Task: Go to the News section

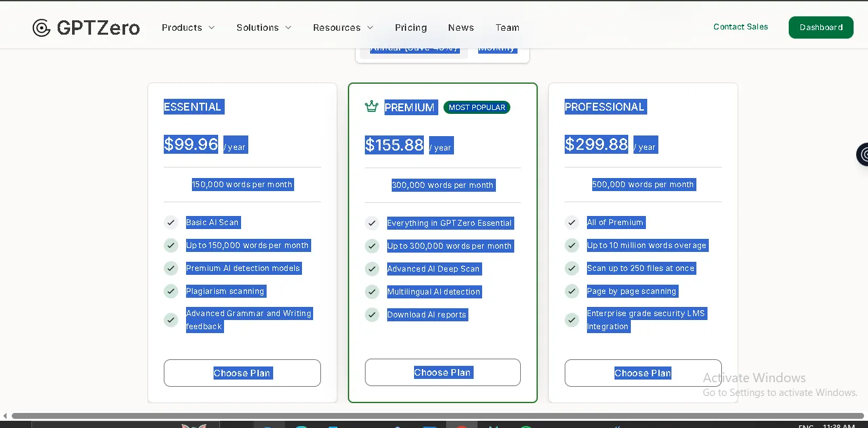Action: tap(461, 27)
